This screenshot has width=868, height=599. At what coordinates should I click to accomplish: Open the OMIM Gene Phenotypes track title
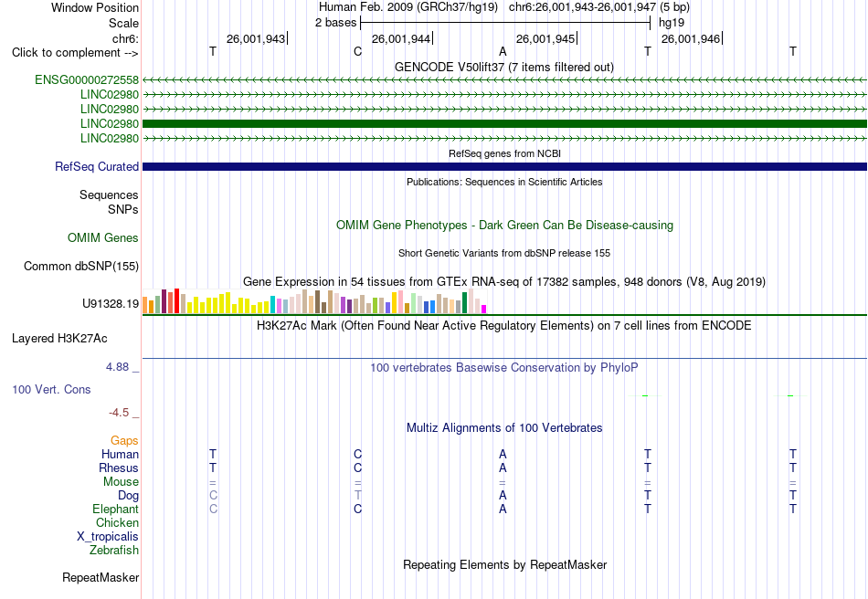(504, 226)
